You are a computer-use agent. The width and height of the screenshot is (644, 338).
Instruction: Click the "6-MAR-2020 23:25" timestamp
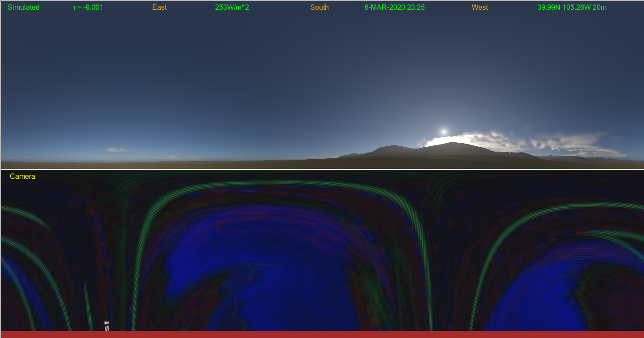[395, 8]
